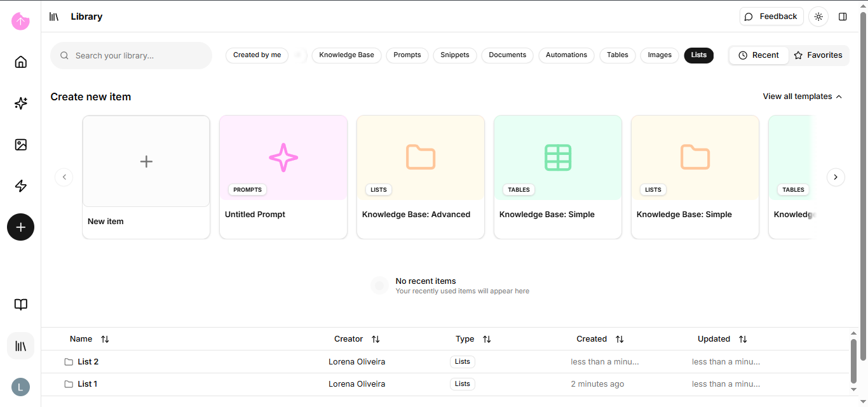Open the Images icon in left sidebar

(x=21, y=145)
